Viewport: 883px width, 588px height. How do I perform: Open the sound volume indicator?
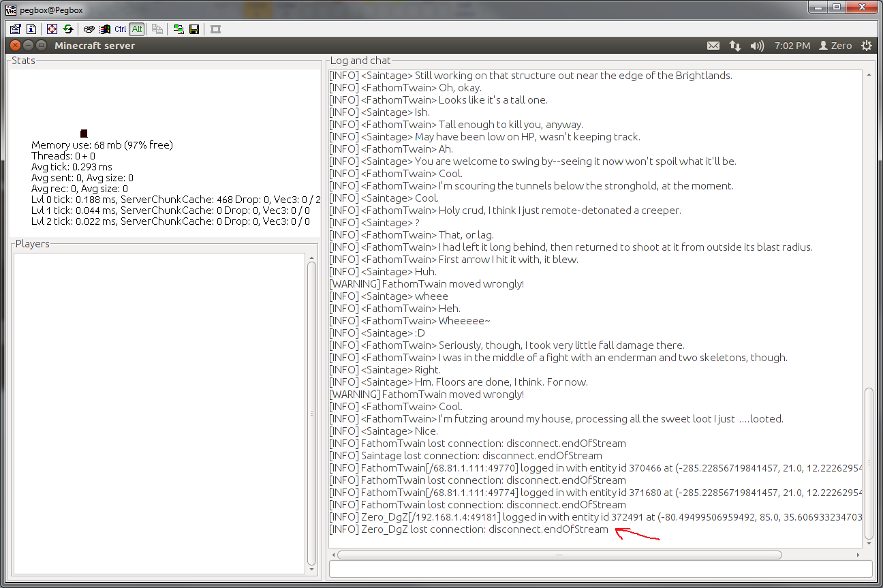(757, 46)
